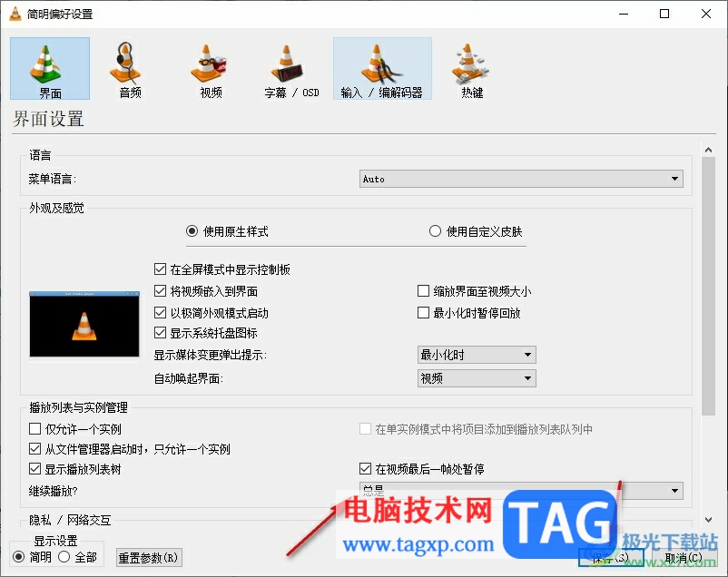Click the 保存(S) button
The height and width of the screenshot is (577, 728).
[x=611, y=558]
